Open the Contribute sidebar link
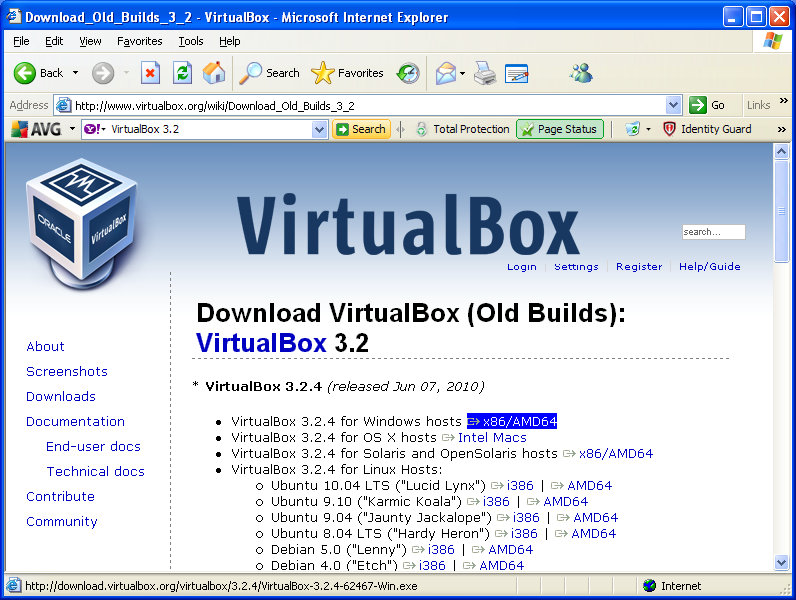Screen dimensions: 796x600 tap(60, 496)
